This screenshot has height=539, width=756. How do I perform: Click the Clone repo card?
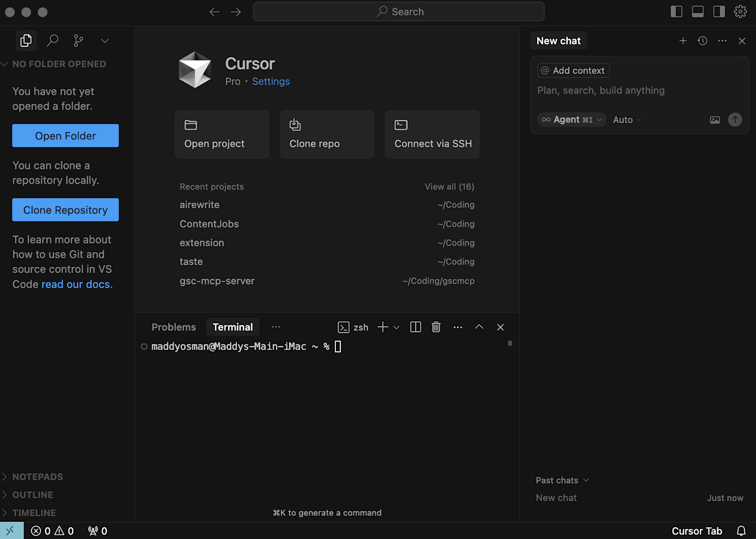click(327, 134)
